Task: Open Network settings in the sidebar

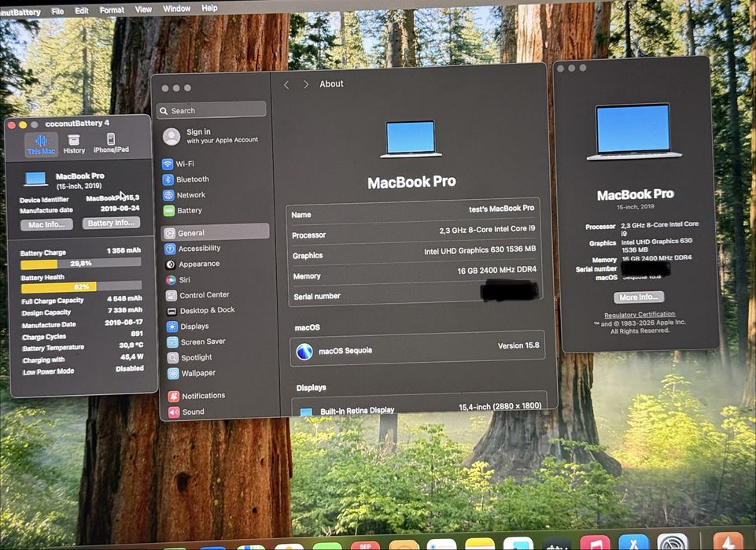Action: point(184,194)
